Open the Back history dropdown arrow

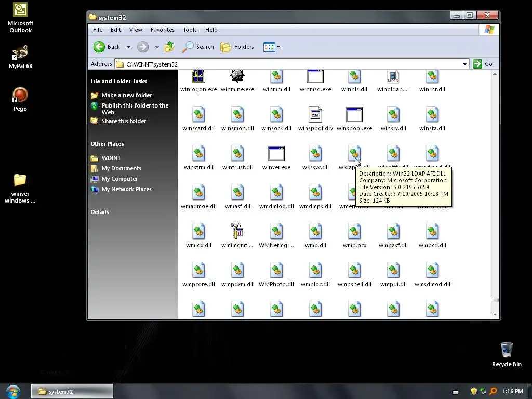[x=129, y=47]
